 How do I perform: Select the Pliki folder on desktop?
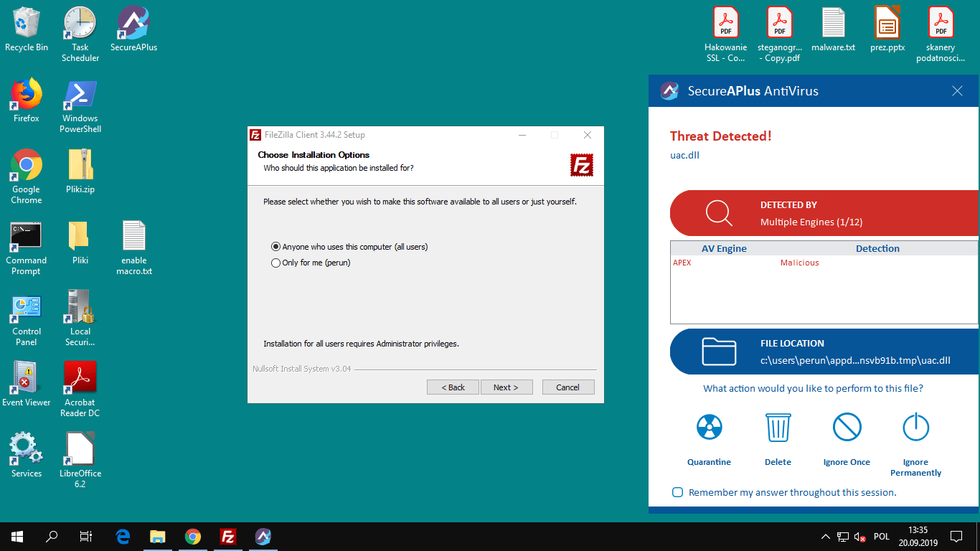pyautogui.click(x=80, y=242)
